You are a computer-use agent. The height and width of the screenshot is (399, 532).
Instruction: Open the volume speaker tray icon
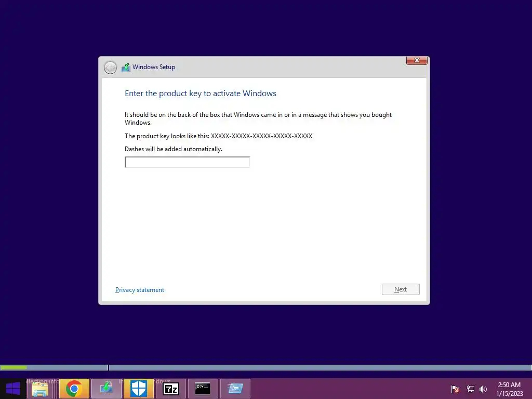(483, 389)
